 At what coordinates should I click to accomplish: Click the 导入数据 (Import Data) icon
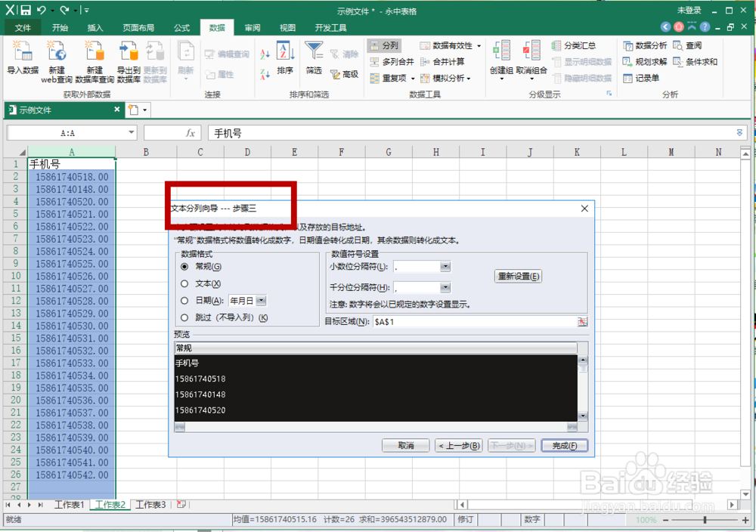tap(23, 62)
